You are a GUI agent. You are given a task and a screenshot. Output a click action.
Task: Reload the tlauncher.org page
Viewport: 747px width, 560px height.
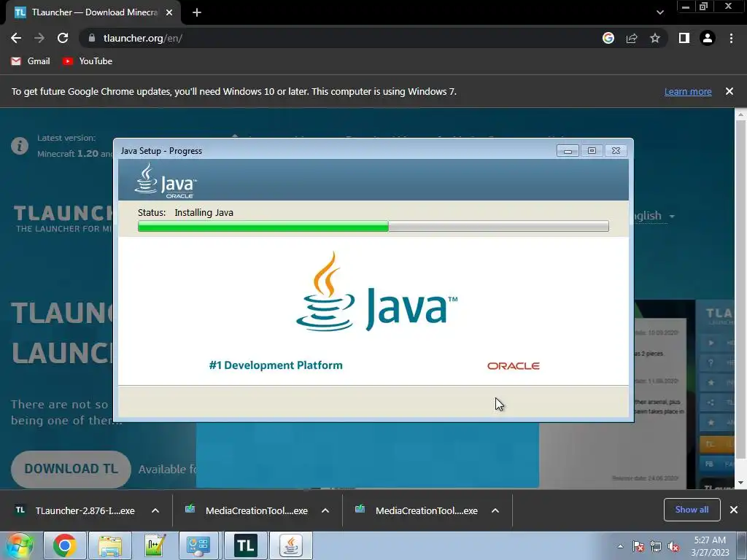tap(63, 38)
